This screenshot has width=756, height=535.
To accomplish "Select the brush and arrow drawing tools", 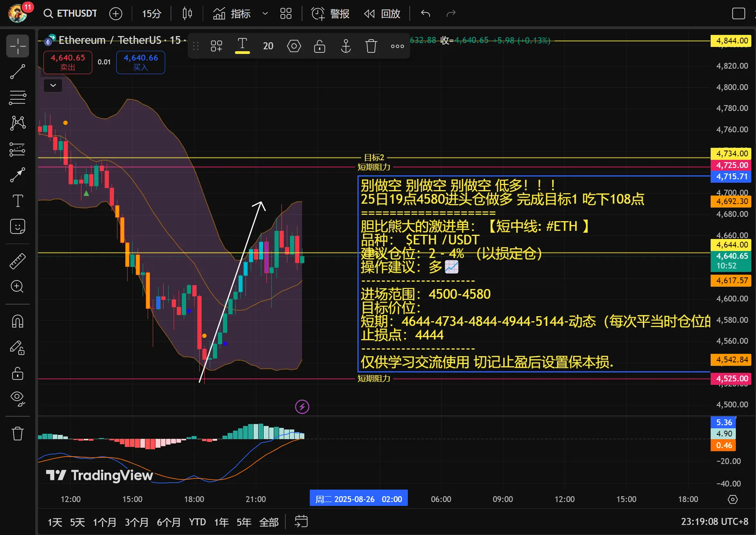I will coord(17,175).
